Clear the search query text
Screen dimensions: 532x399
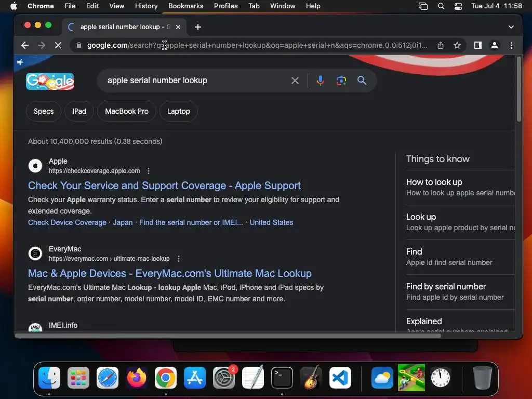[295, 81]
